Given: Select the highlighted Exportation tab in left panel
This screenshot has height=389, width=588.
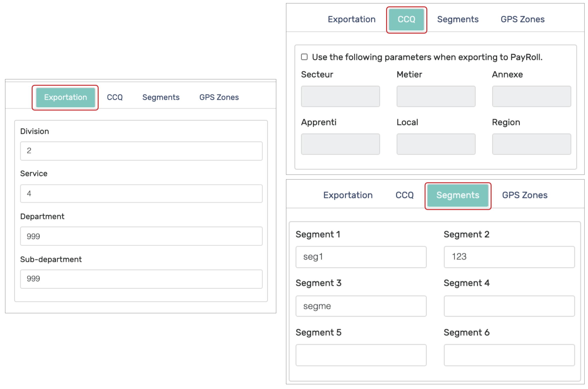Looking at the screenshot, I should tap(65, 97).
